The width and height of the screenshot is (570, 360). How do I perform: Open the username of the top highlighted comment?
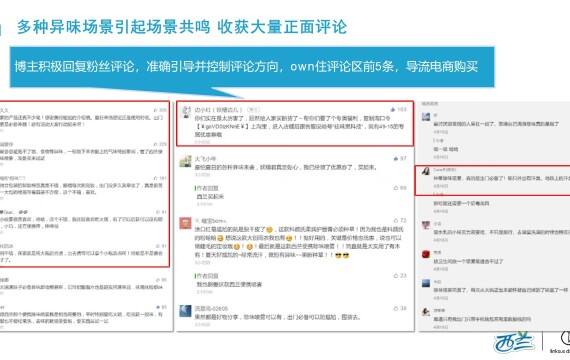click(x=217, y=109)
